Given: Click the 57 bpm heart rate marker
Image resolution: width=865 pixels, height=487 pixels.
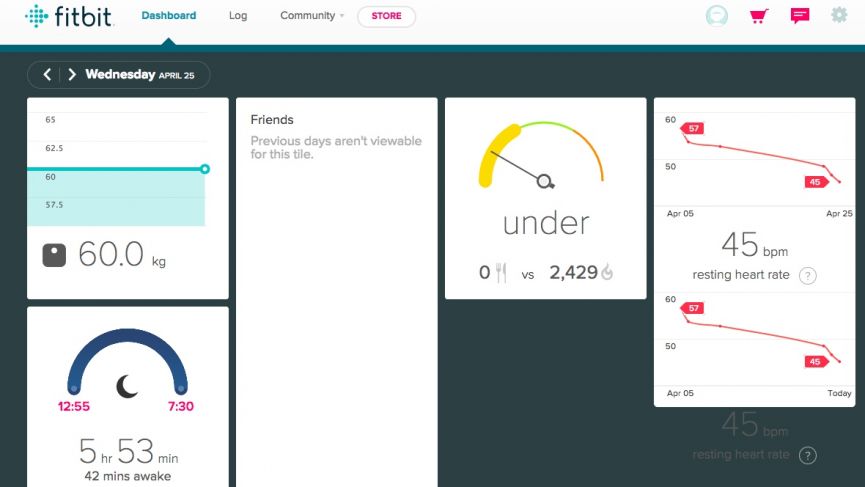Looking at the screenshot, I should click(692, 128).
